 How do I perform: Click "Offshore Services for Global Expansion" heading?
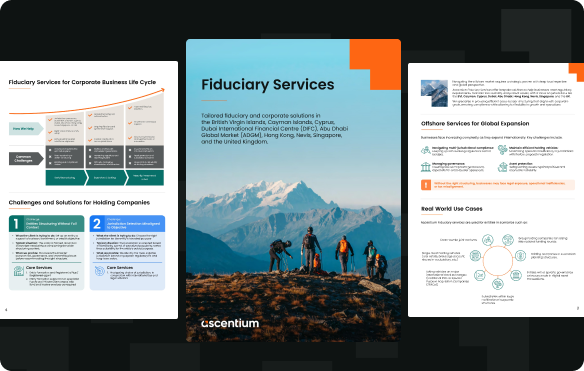click(475, 123)
